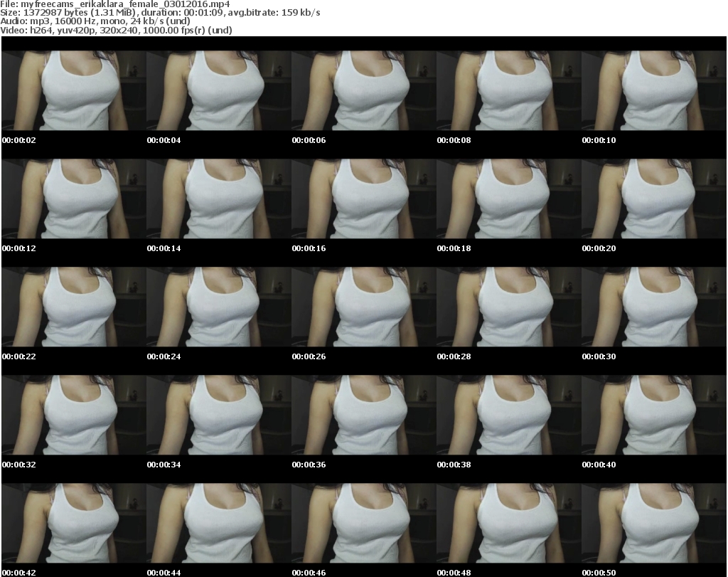Click the timestamp reading 00:00:34
The height and width of the screenshot is (577, 728).
164,465
